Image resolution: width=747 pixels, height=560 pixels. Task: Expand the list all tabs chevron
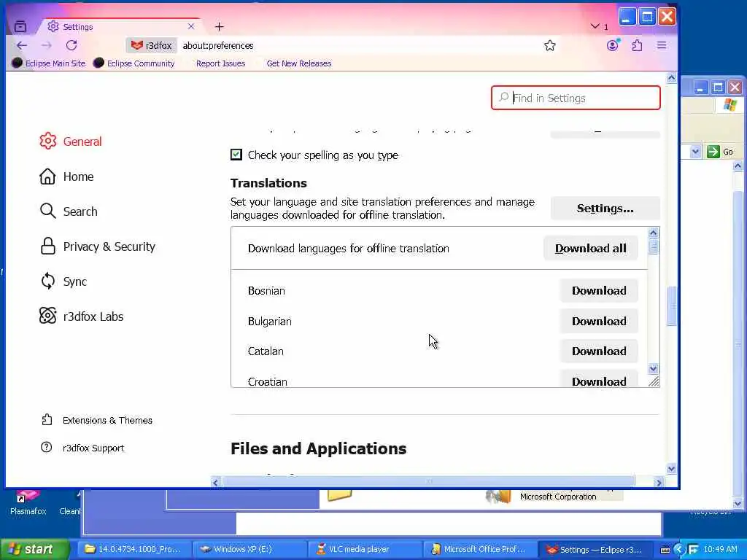pos(595,26)
